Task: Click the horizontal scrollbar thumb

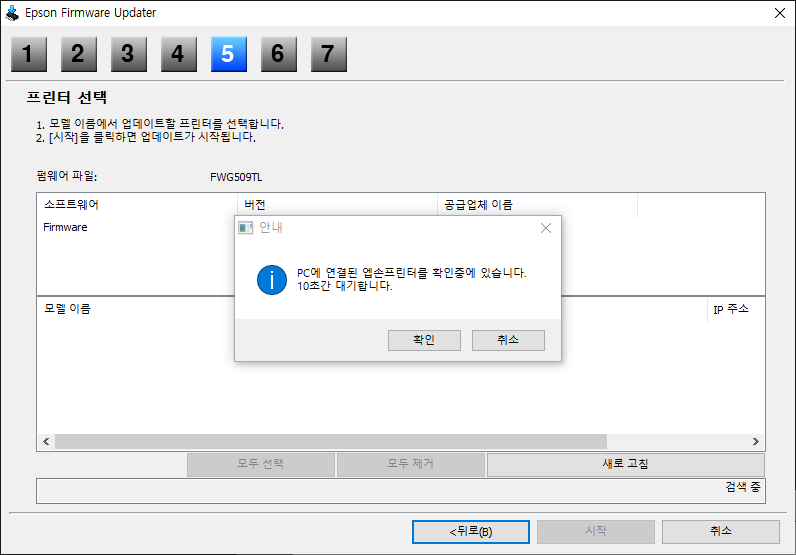Action: tap(331, 441)
